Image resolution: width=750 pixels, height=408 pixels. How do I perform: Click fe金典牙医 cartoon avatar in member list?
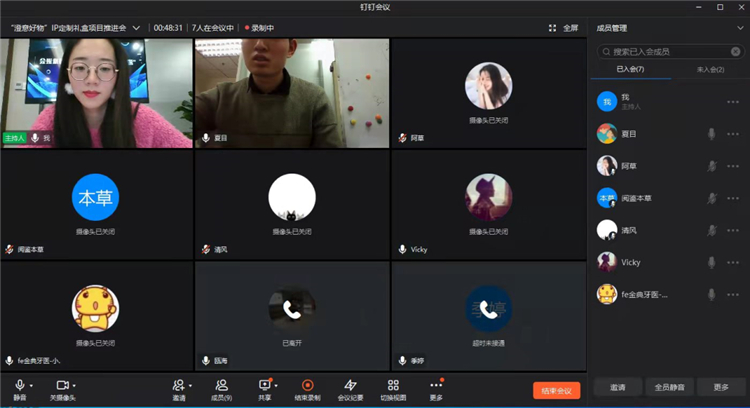click(607, 294)
